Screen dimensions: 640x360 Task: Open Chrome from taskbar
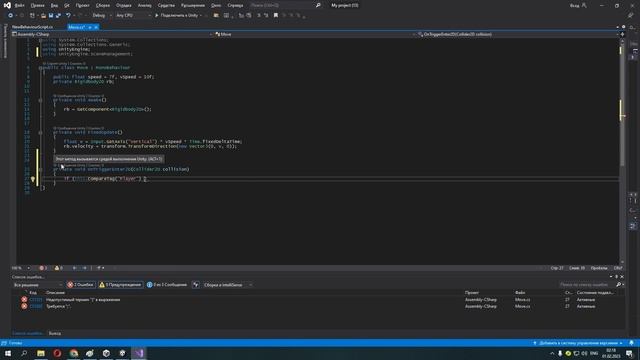click(73, 353)
